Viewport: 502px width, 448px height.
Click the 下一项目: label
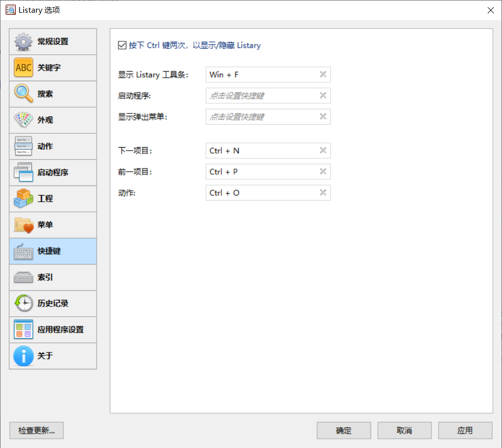coord(135,150)
